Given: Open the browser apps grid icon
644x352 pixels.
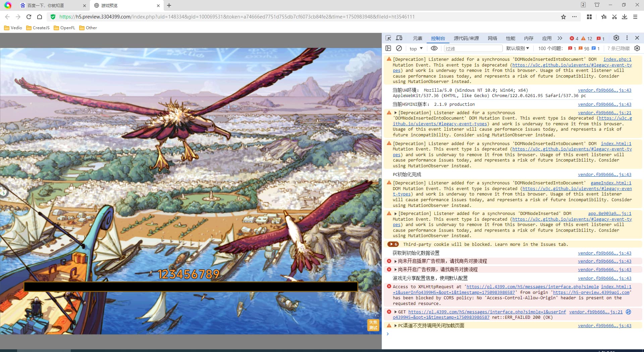Looking at the screenshot, I should pos(589,17).
